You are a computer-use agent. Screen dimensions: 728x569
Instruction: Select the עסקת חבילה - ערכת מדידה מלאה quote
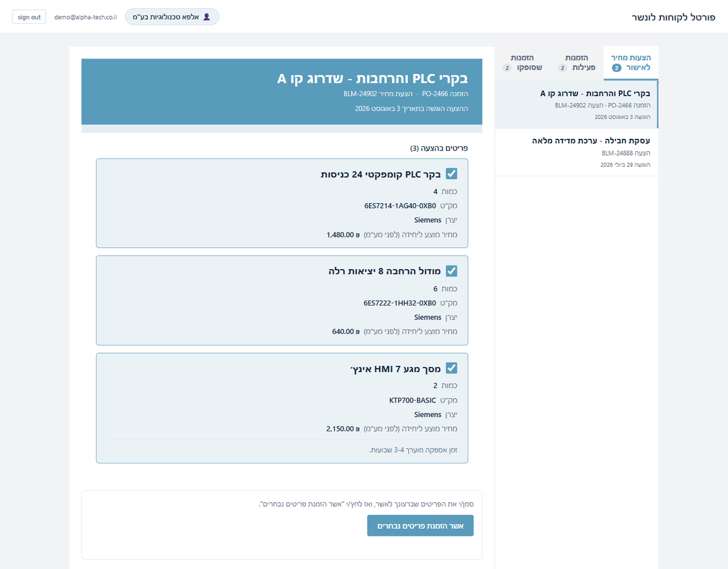pos(577,152)
